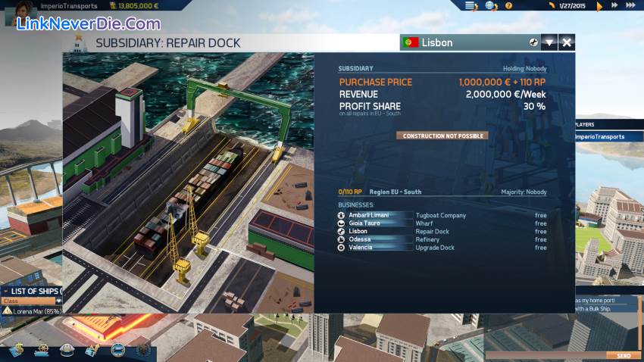Select the Gioia Tauro business row

pos(442,223)
